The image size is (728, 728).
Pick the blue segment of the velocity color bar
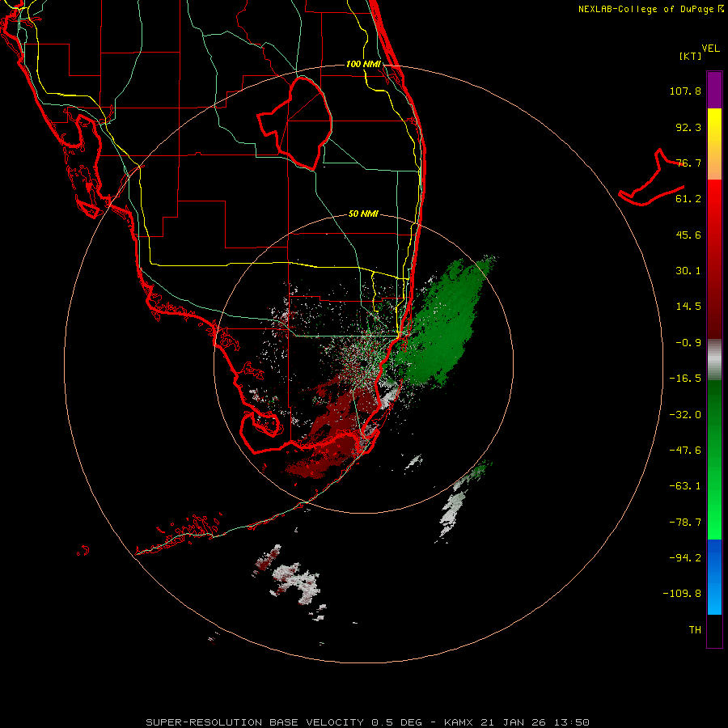(714, 577)
